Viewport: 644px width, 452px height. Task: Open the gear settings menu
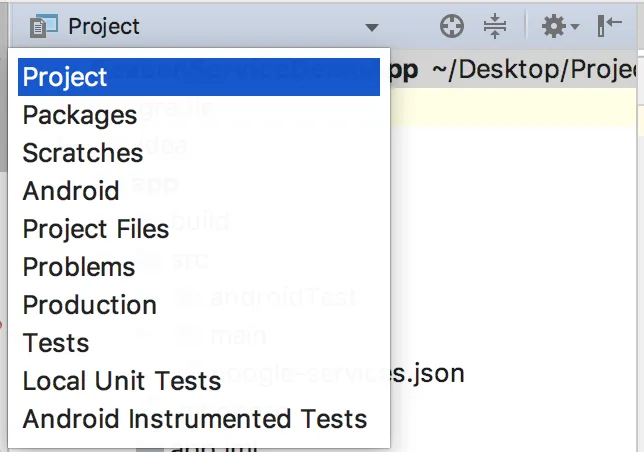pyautogui.click(x=553, y=27)
